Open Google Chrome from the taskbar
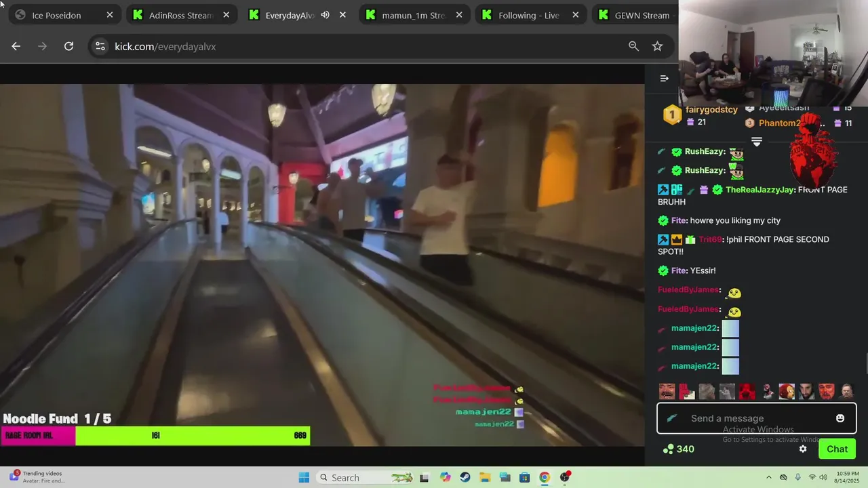 (545, 477)
